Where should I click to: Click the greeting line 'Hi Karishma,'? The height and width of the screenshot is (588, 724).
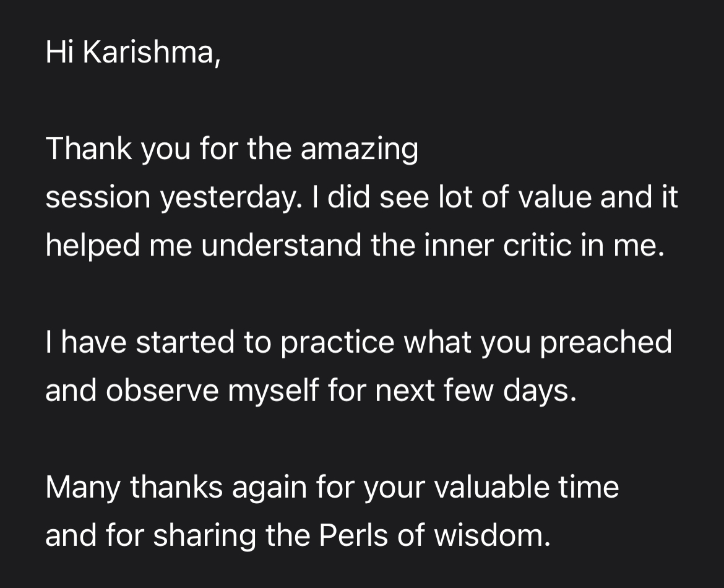[x=133, y=52]
